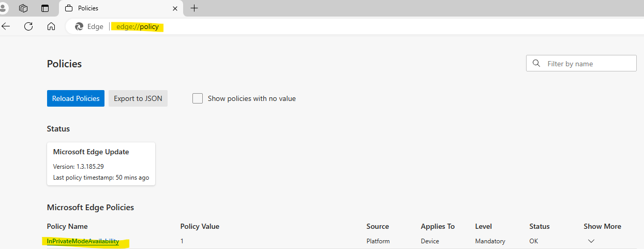Click the Device applies-to cell
Viewport: 644px width, 249px height.
click(x=430, y=241)
